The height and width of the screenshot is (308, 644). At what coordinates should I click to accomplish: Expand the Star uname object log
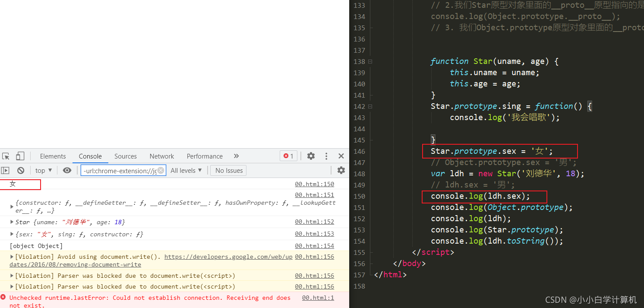12,222
